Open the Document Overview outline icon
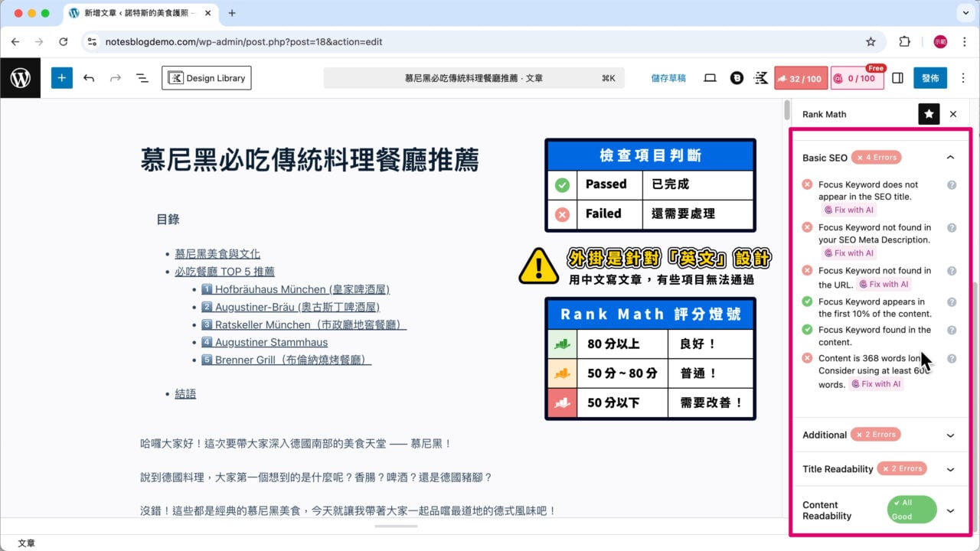980x551 pixels. [141, 77]
